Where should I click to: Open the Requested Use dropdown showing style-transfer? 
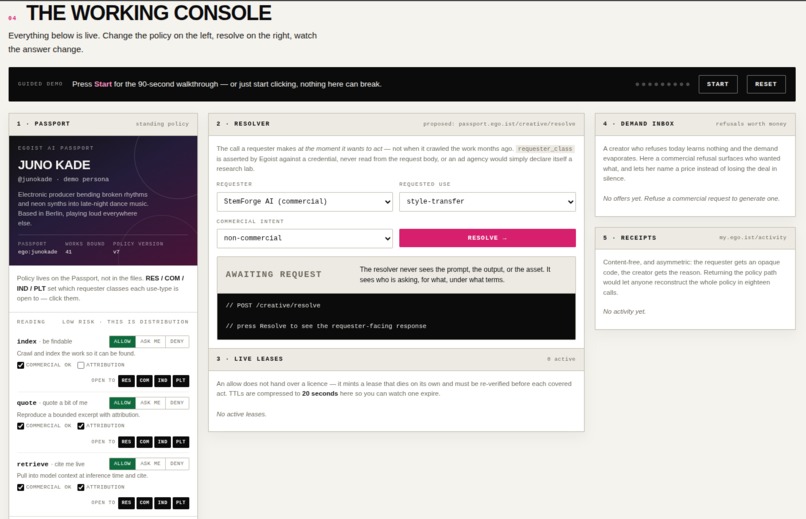coord(487,201)
